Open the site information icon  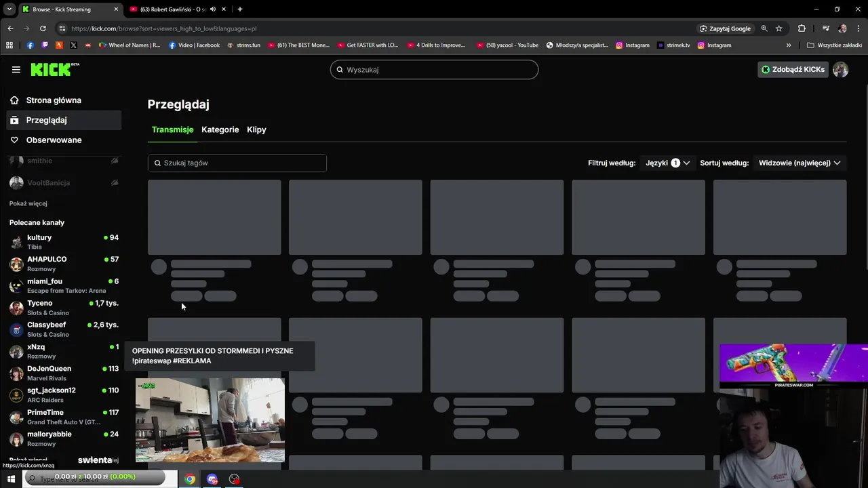[62, 28]
